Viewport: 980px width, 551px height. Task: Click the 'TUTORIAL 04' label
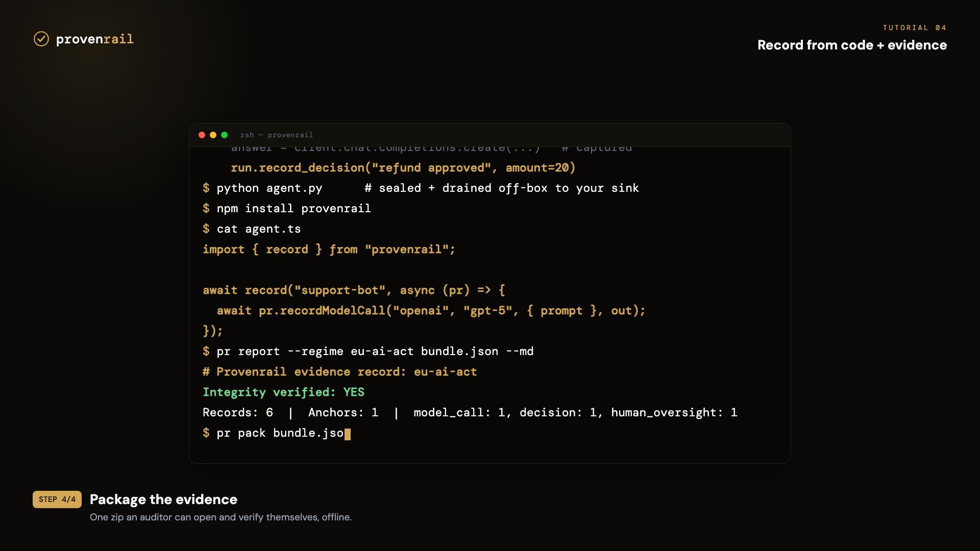[915, 28]
